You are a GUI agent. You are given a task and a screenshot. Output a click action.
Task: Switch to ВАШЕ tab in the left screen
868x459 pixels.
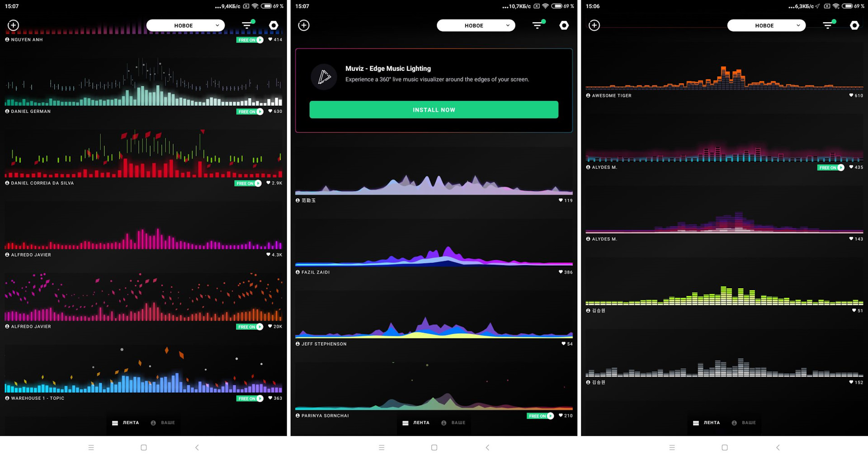163,423
